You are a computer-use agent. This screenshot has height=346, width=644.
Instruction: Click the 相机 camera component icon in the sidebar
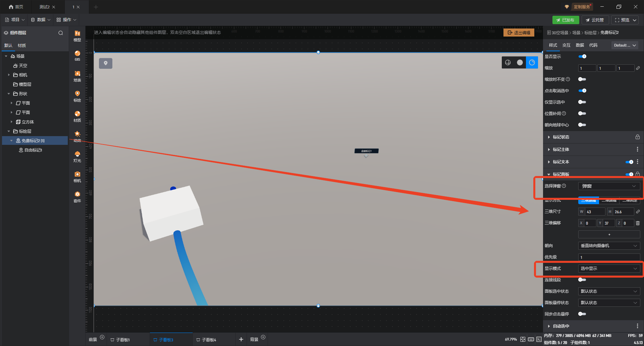[77, 176]
